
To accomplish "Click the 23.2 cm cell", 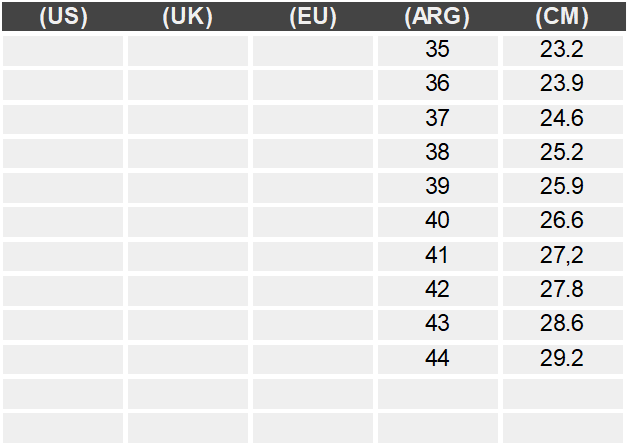I will (563, 51).
